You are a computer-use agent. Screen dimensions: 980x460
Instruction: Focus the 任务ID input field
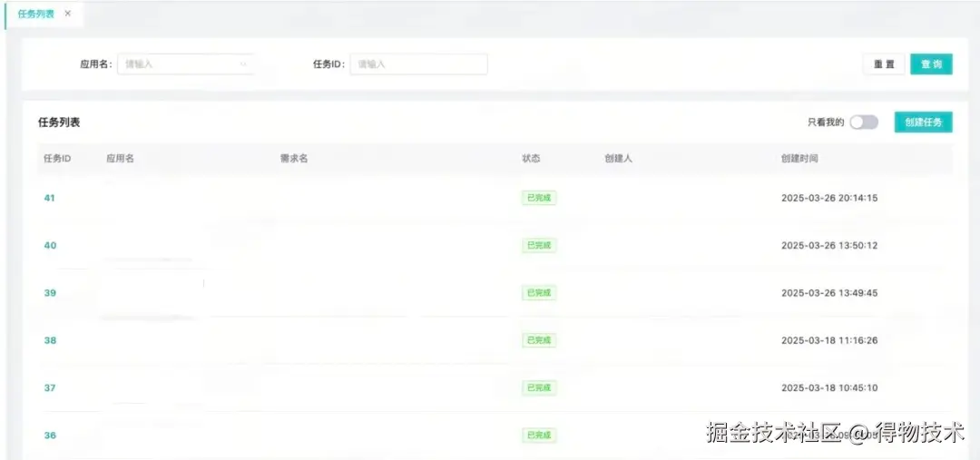[418, 64]
